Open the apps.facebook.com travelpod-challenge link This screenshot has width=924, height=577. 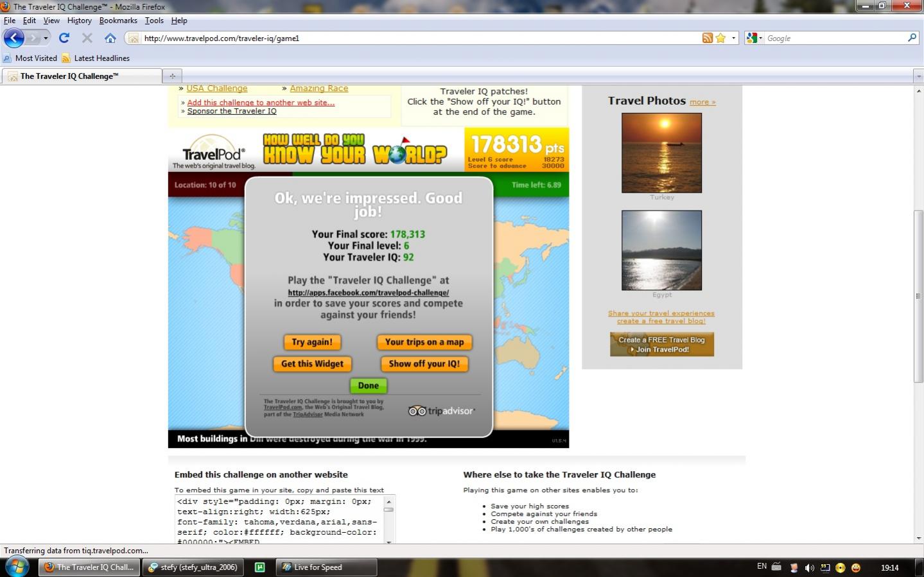pos(369,293)
